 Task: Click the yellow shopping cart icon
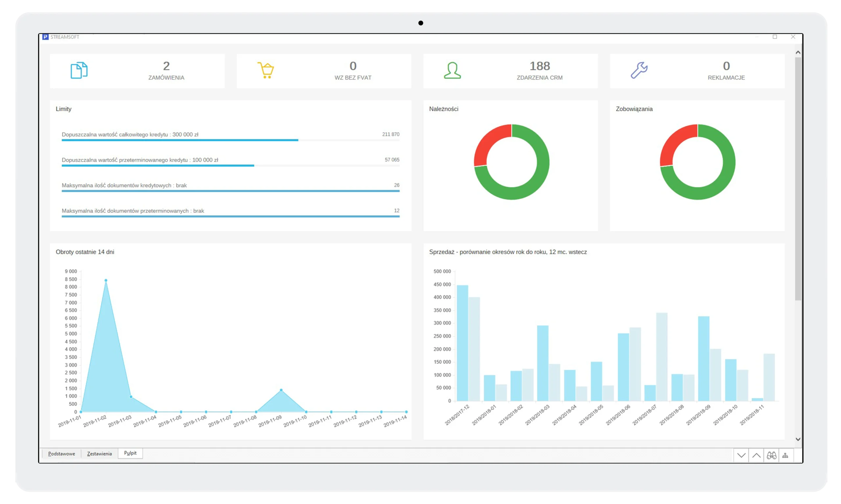pos(266,70)
